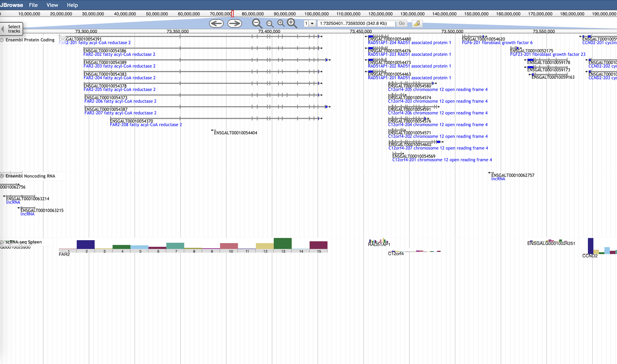The width and height of the screenshot is (617, 364).
Task: Click the genomic location input field
Action: [356, 23]
